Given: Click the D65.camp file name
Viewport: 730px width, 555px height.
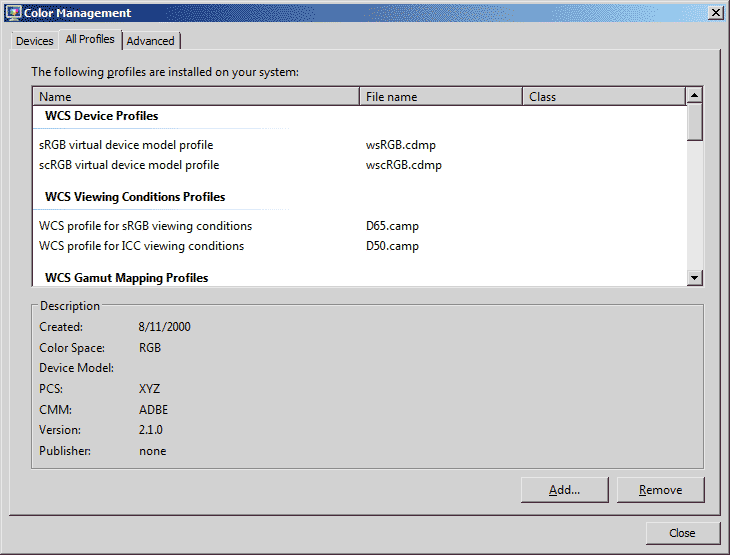Looking at the screenshot, I should click(x=392, y=226).
